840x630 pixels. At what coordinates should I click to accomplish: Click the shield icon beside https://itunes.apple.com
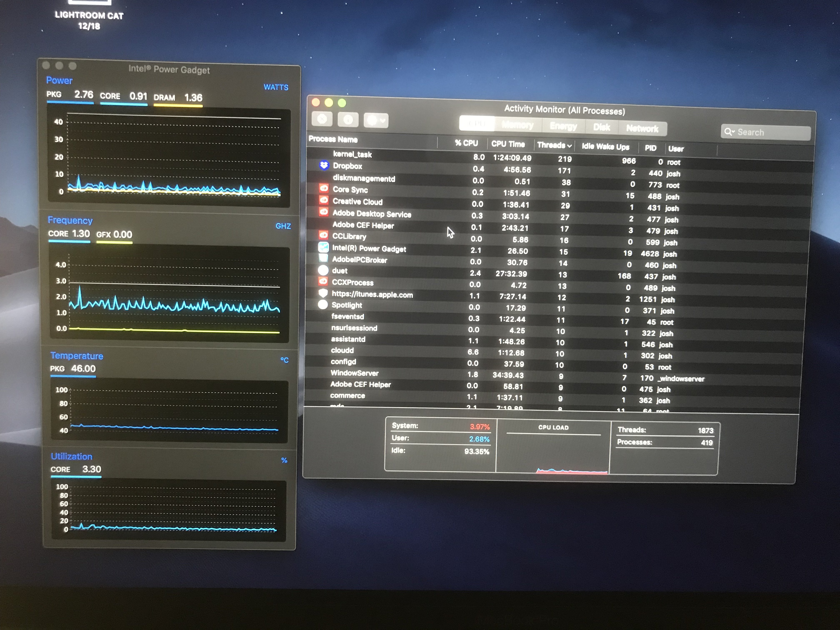pyautogui.click(x=323, y=293)
